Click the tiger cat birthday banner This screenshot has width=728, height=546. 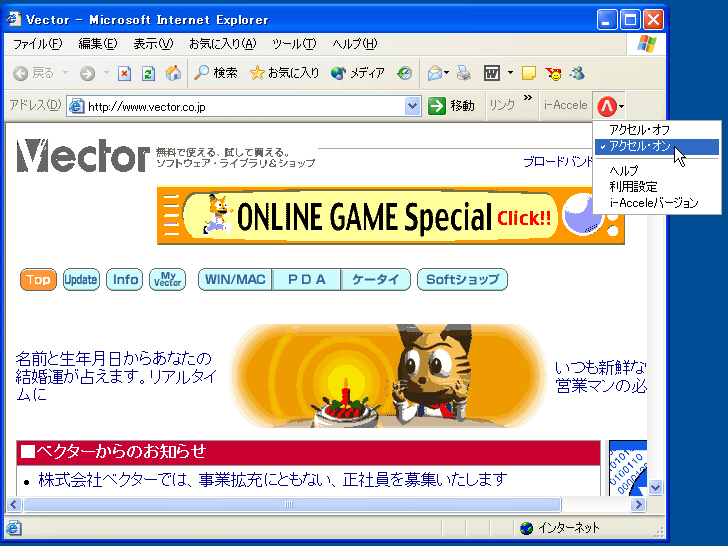click(x=388, y=376)
